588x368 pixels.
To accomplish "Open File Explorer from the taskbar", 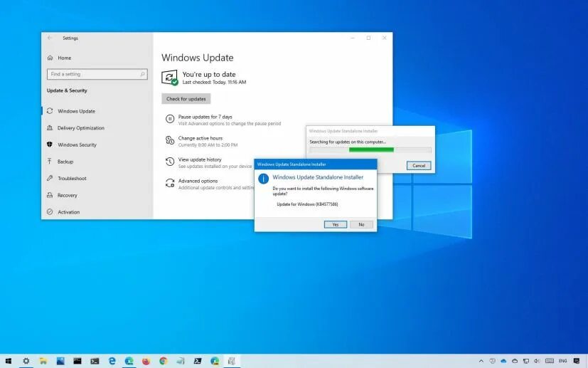I will [43, 361].
